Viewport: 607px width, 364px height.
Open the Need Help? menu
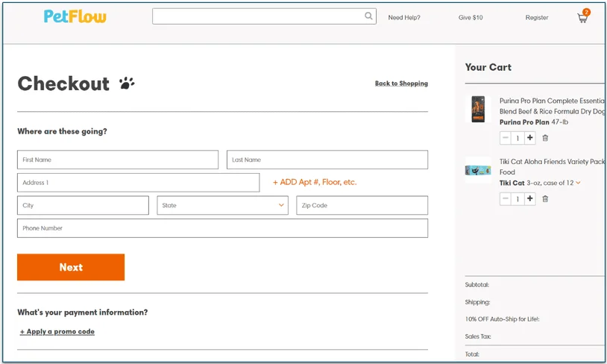[x=403, y=18]
